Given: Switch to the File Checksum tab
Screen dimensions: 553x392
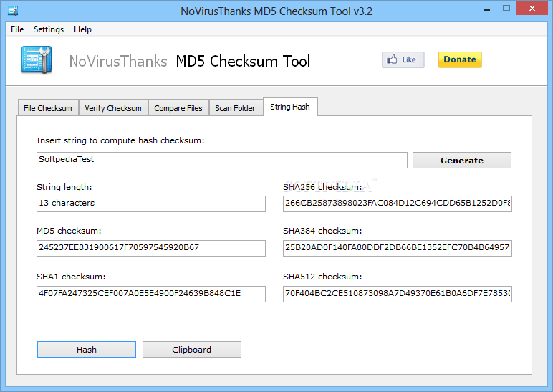Looking at the screenshot, I should point(48,108).
